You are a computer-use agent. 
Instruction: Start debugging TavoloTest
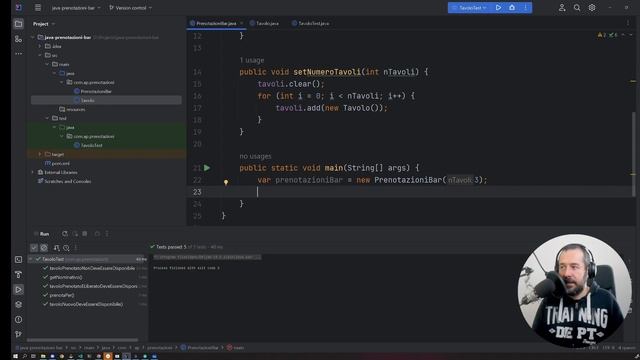coord(512,7)
